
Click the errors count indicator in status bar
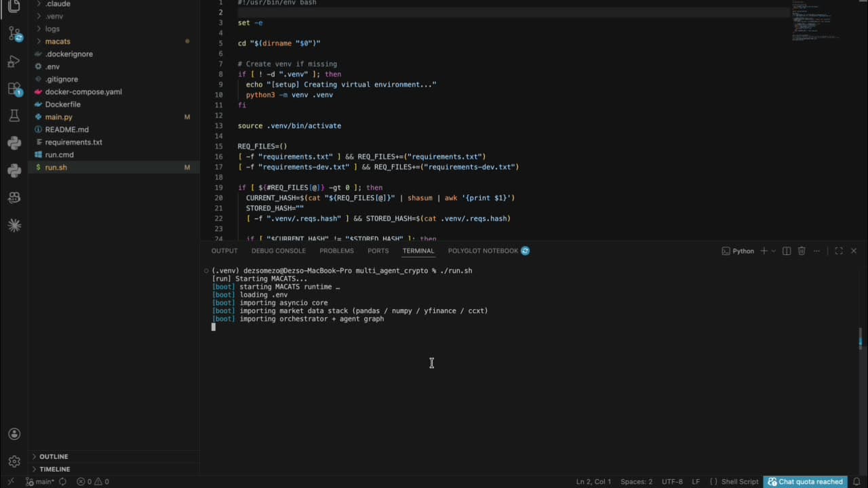click(x=84, y=482)
